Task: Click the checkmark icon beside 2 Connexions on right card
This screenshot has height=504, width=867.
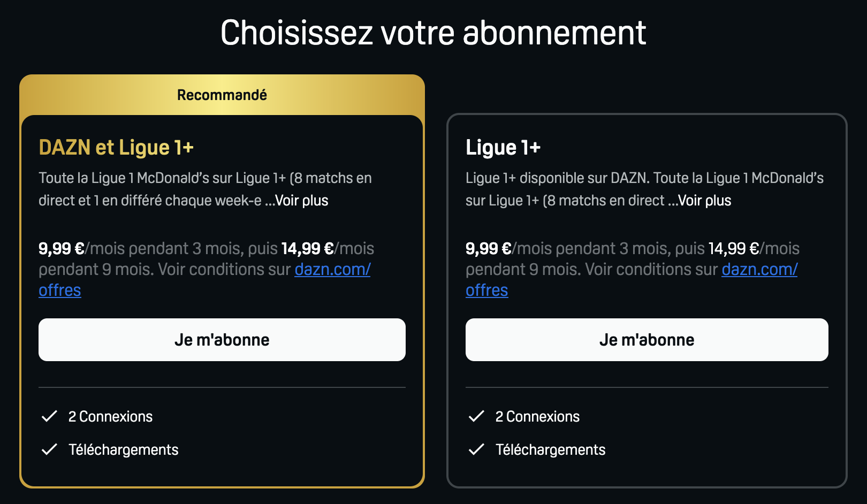Action: click(477, 416)
